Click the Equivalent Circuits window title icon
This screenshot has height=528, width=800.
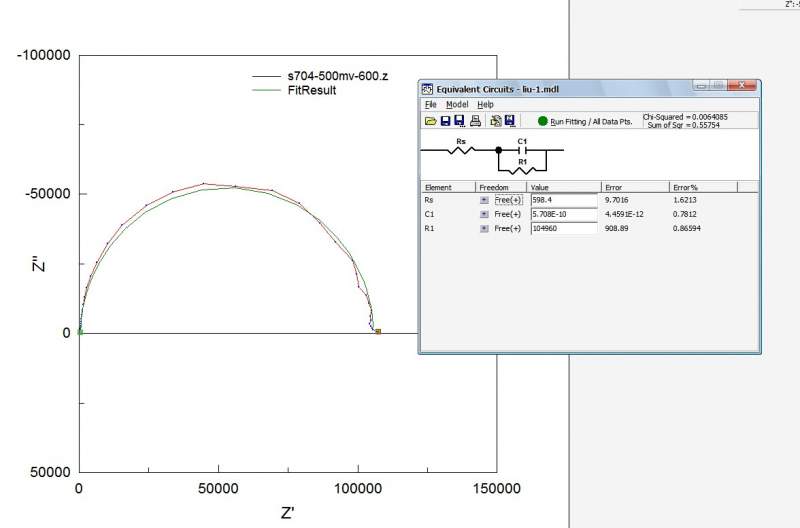[427, 89]
